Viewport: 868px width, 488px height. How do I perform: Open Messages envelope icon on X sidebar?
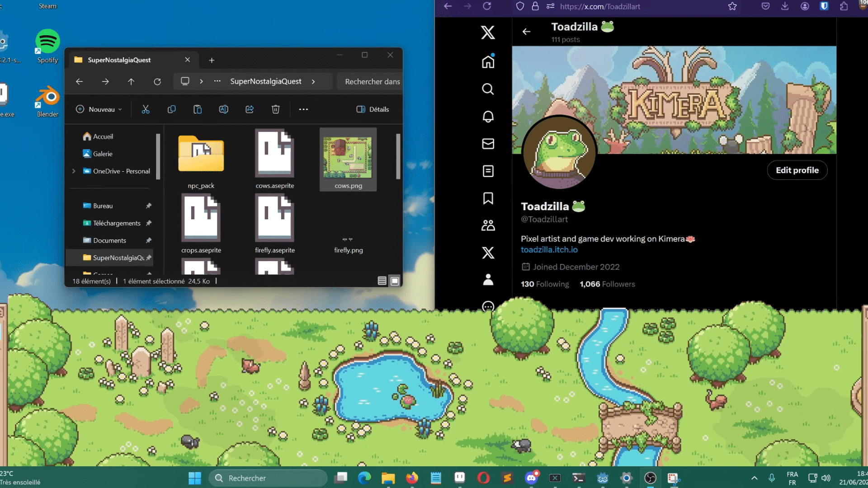point(488,144)
